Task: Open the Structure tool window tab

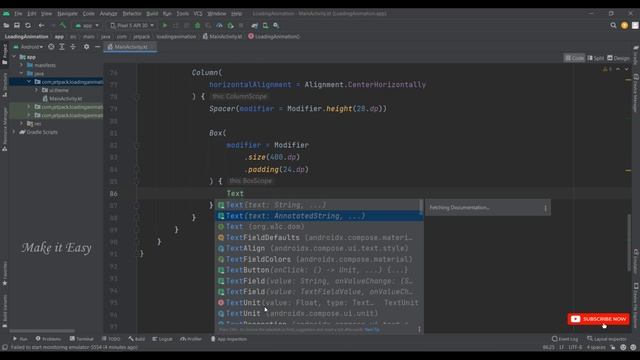Action: pos(4,84)
